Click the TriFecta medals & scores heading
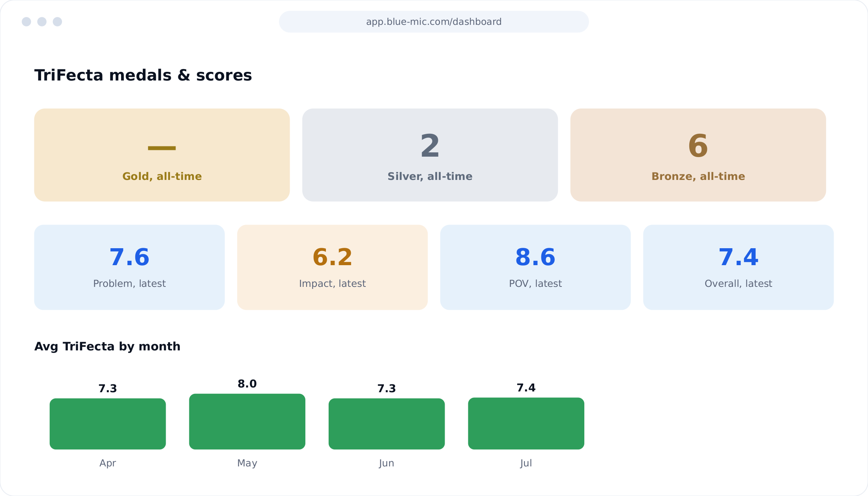Screen dimensions: 868x496 pos(143,75)
